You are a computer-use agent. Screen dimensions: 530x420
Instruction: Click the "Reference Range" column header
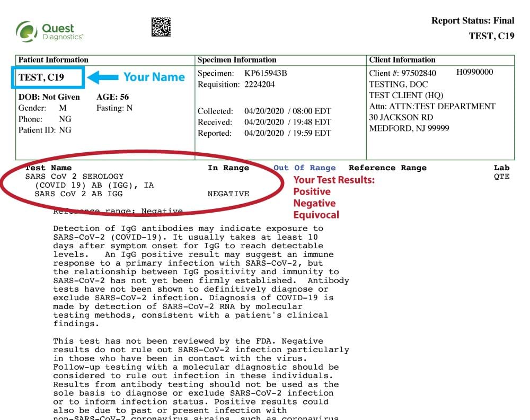coord(387,168)
